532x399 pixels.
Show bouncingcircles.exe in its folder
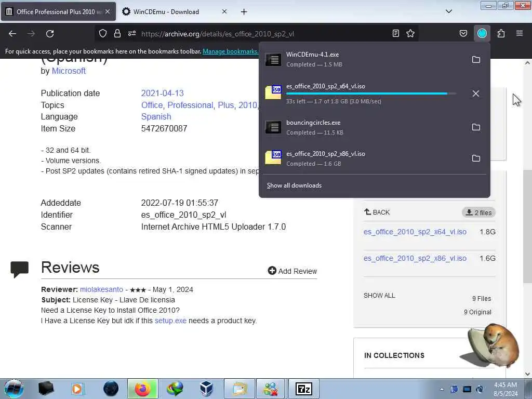point(476,127)
